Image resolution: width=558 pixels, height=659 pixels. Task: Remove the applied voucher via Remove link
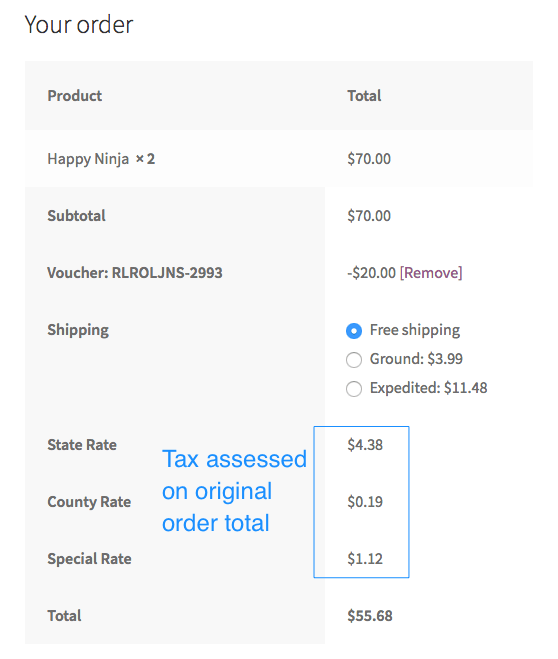point(431,273)
